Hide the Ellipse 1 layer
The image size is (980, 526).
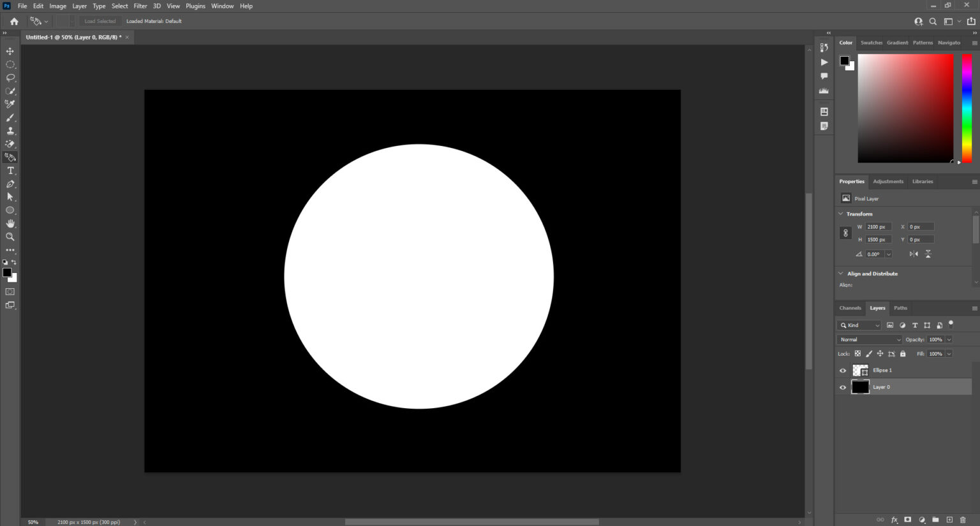pos(843,370)
